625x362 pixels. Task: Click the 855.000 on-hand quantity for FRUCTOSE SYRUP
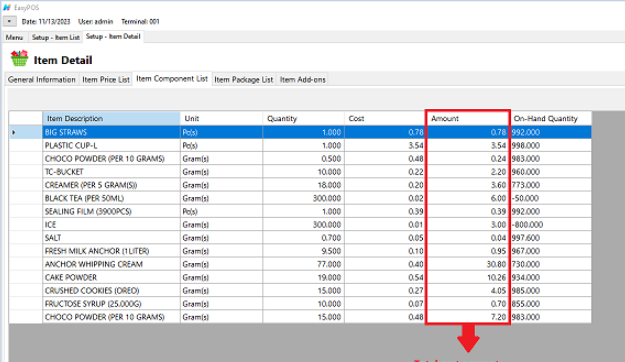pos(551,303)
